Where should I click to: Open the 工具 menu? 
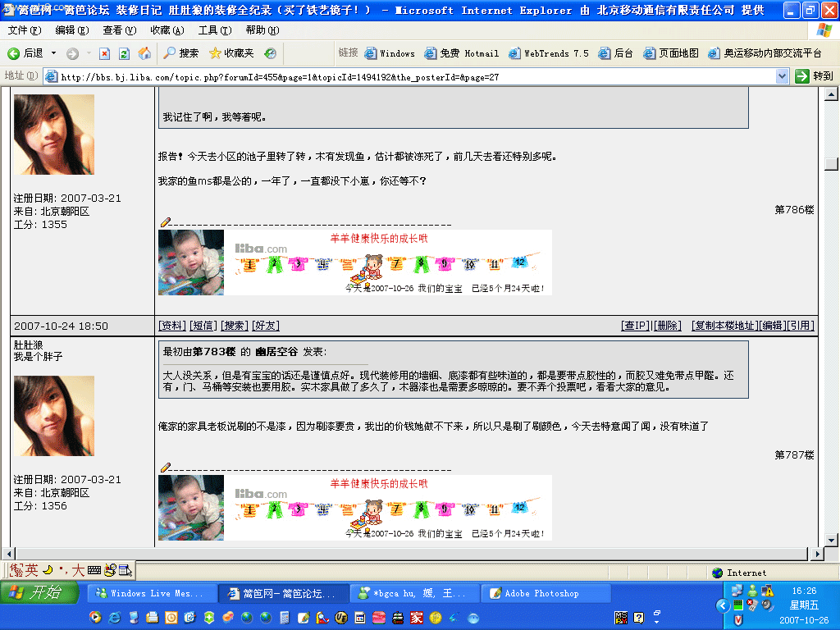click(215, 29)
